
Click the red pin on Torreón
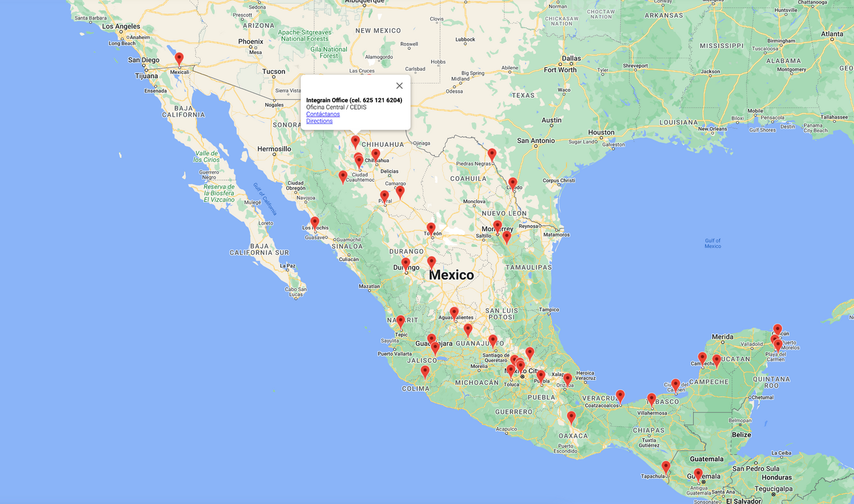point(431,229)
